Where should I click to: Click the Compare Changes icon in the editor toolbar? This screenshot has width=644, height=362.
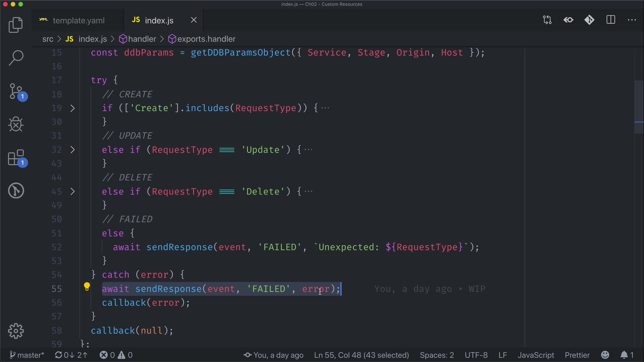pyautogui.click(x=547, y=20)
